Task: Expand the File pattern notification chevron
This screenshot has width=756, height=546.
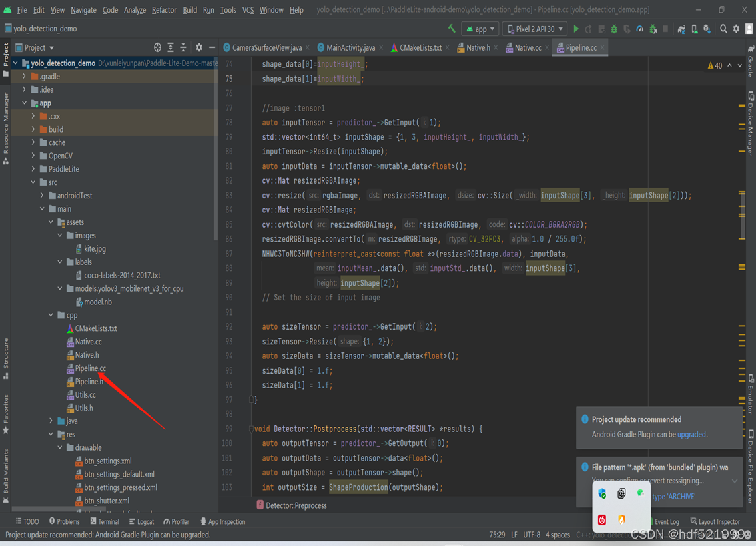Action: coord(734,481)
